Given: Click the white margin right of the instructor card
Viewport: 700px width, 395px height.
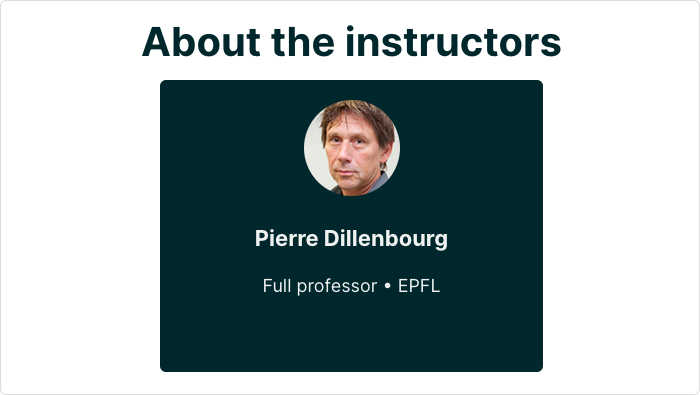Looking at the screenshot, I should (x=621, y=225).
